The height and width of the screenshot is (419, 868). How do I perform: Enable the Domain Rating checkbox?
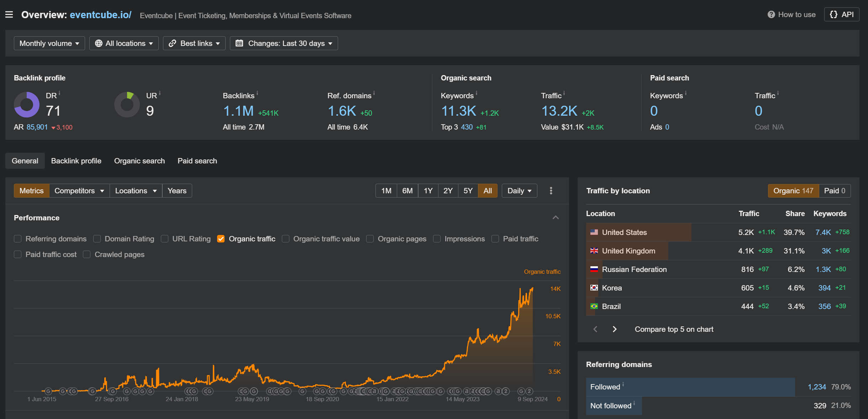click(97, 239)
